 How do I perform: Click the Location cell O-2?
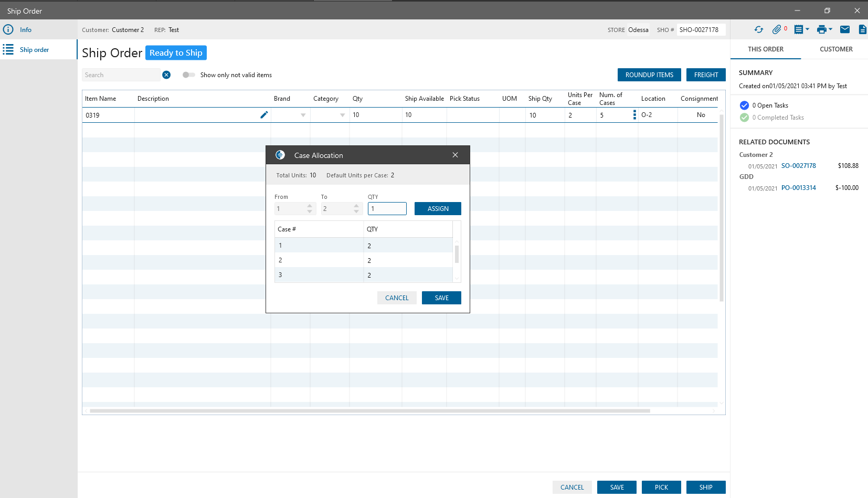(658, 115)
